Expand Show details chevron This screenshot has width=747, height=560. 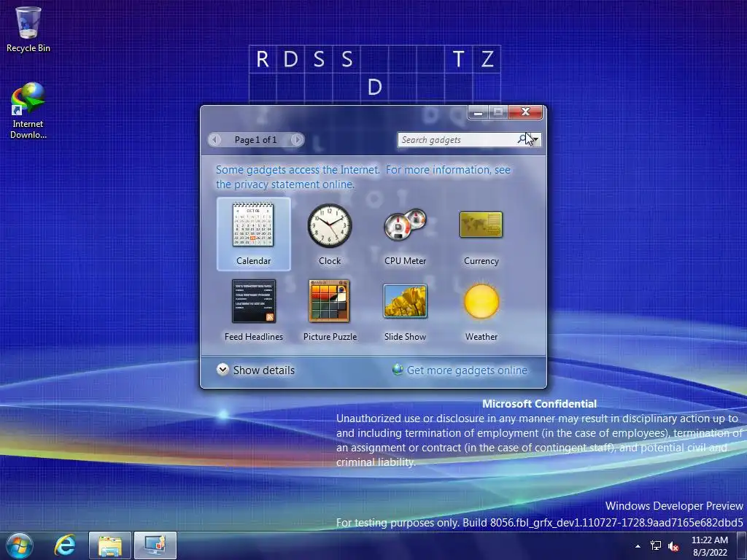click(x=222, y=370)
